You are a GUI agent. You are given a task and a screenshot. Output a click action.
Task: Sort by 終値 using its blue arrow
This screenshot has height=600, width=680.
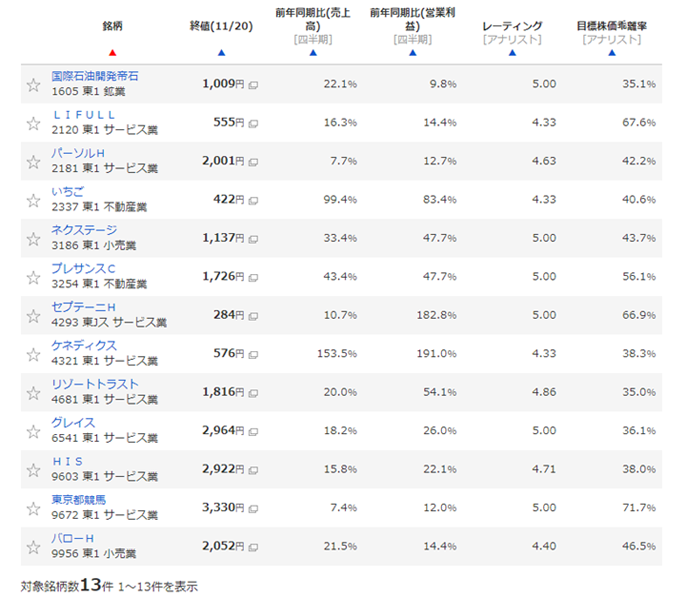click(x=221, y=53)
